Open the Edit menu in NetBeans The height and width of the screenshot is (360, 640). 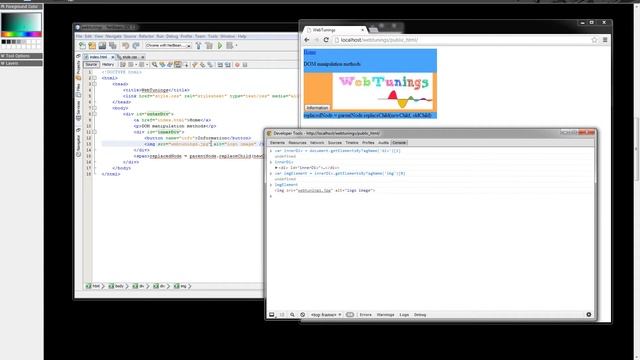pos(88,36)
